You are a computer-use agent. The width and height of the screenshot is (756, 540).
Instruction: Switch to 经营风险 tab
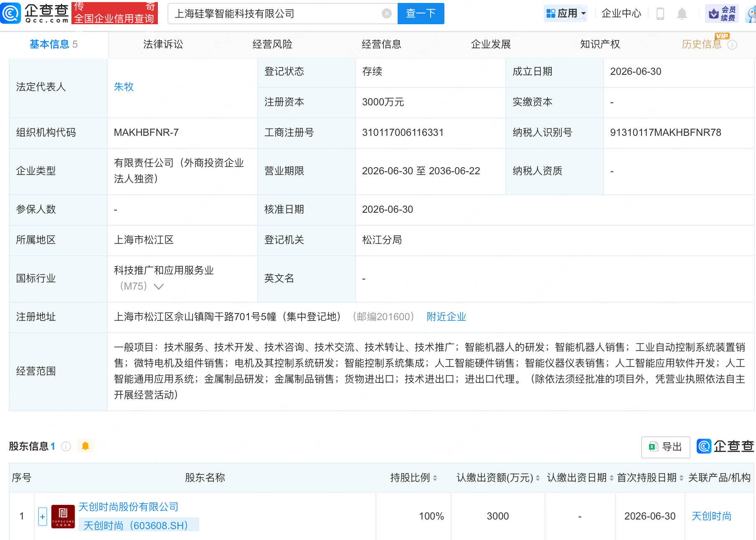click(272, 44)
